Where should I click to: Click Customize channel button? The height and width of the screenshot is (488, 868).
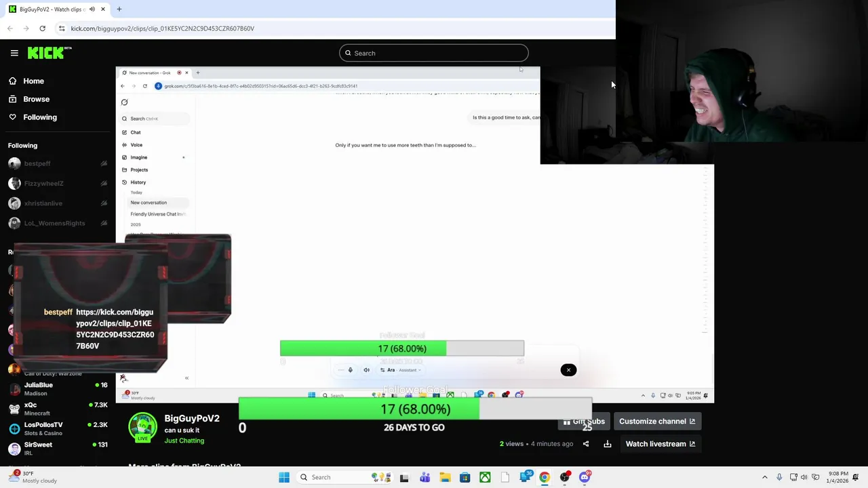657,422
